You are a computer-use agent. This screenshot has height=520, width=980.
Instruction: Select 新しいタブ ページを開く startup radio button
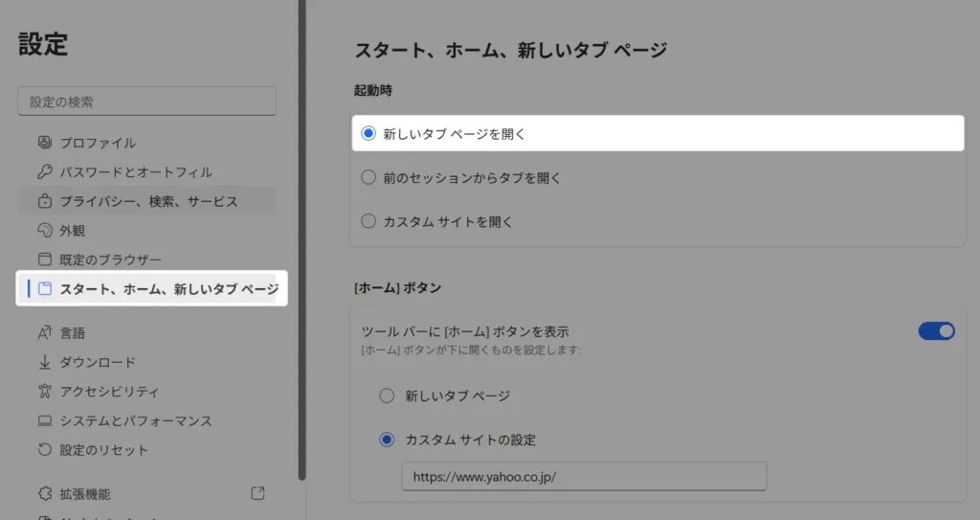point(368,134)
